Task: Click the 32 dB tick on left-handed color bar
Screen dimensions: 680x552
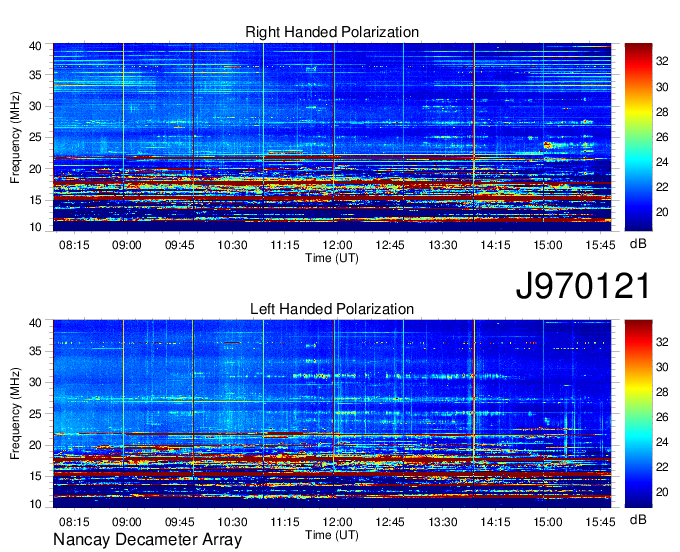Action: tap(662, 342)
